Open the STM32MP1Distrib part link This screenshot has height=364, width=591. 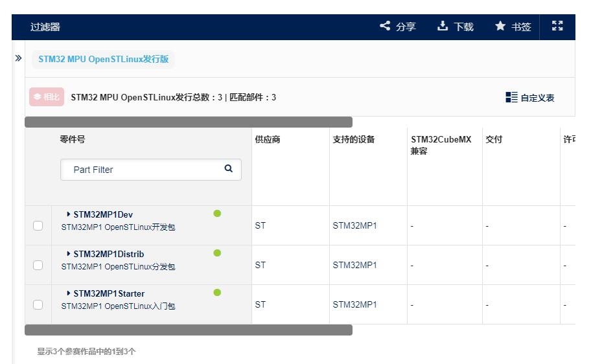click(x=109, y=254)
